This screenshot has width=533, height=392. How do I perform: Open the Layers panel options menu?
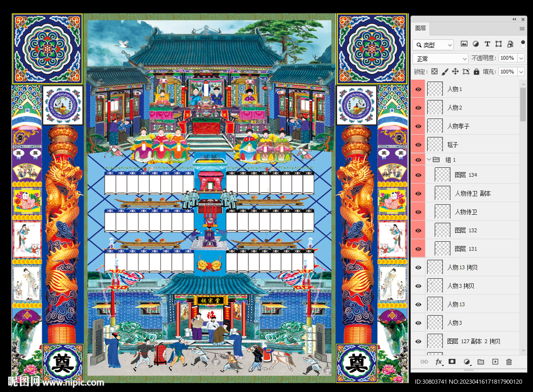[522, 29]
